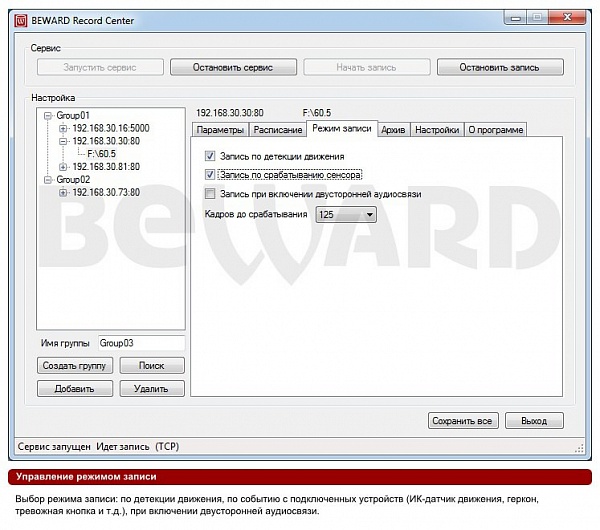
Task: Expand the 192.168.30.81:80 node
Action: pos(63,167)
